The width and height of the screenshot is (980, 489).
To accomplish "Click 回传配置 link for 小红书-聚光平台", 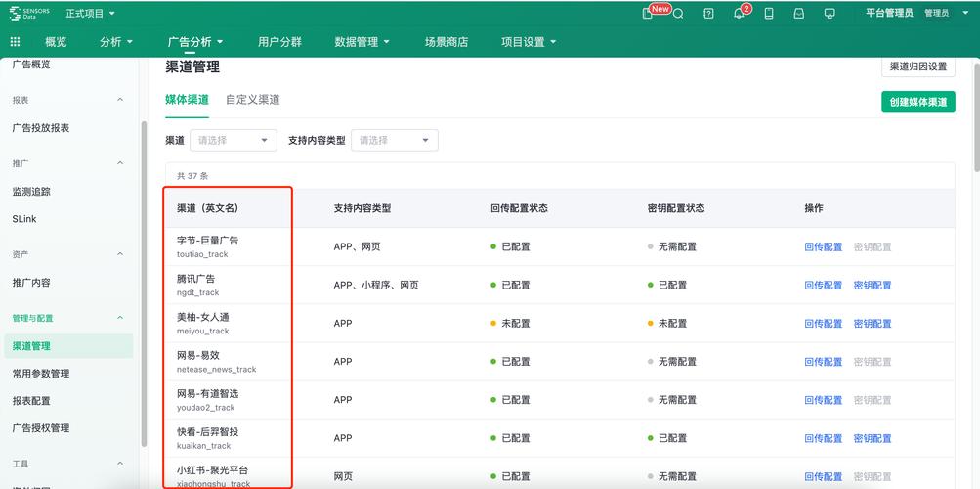I will (823, 476).
